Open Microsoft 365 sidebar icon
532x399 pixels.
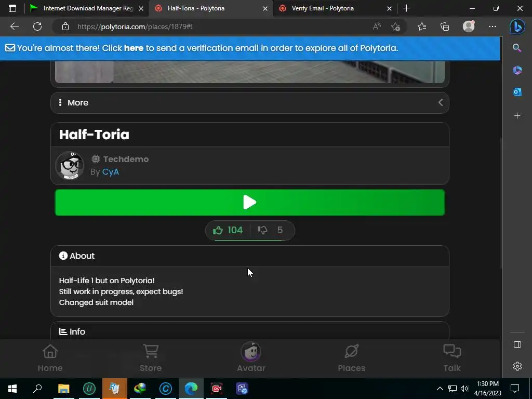coord(517,70)
